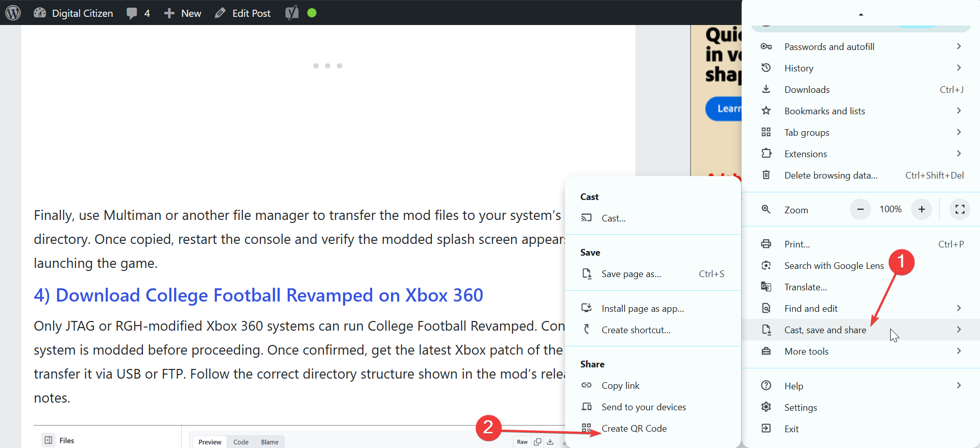Click the fullscreen icon beside zoom
The width and height of the screenshot is (980, 448).
[x=960, y=209]
